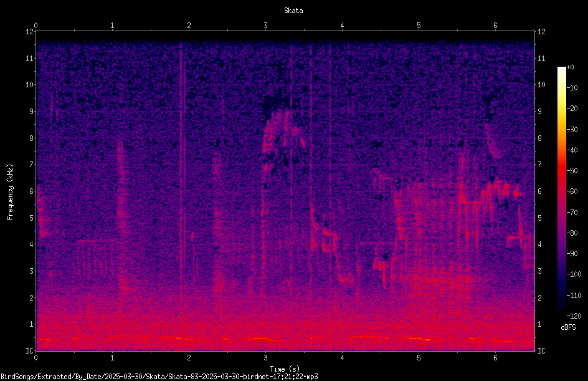Click the arch-shaped call peaking near 9 kHz
Screen dimensions: 588x381
pyautogui.click(x=283, y=130)
